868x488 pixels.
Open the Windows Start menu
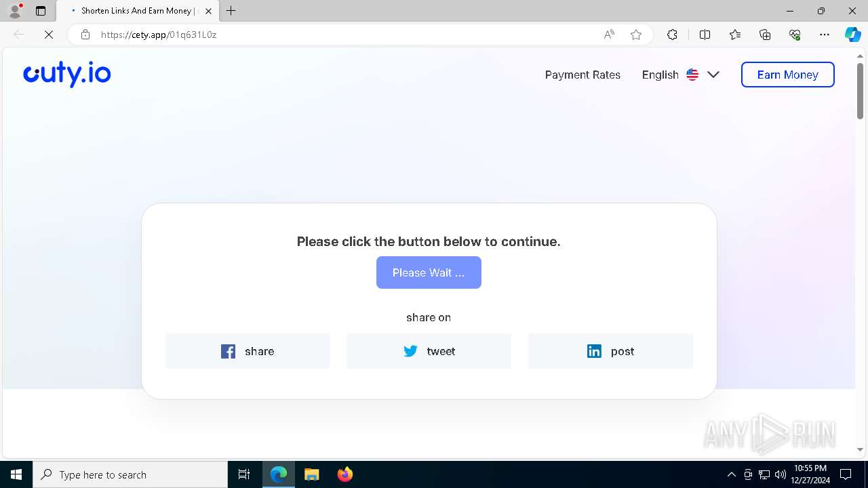coord(16,474)
